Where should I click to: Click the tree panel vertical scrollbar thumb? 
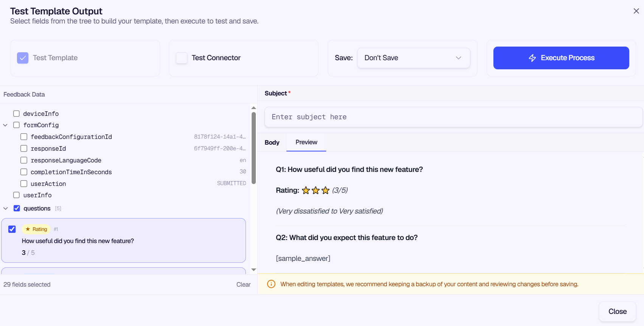point(254,148)
